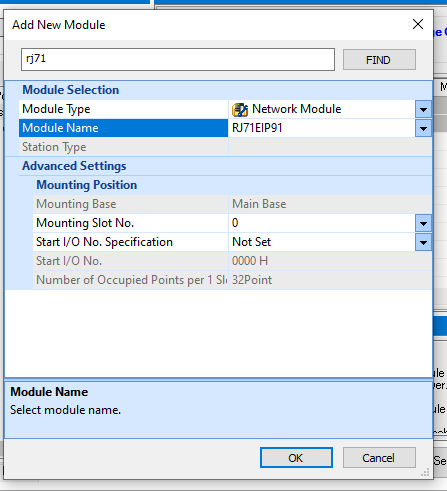447x491 pixels.
Task: Collapse the Mounting Position subsection header
Action: point(86,185)
